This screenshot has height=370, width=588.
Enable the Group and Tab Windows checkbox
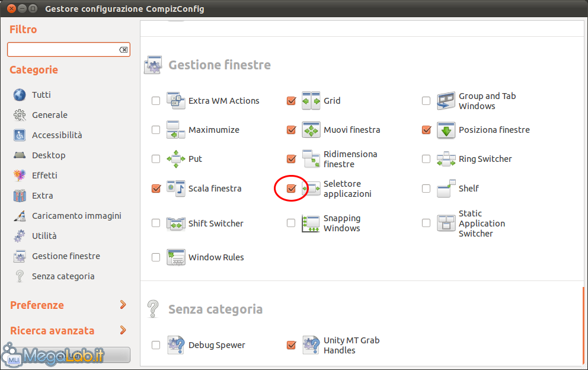[x=426, y=101]
